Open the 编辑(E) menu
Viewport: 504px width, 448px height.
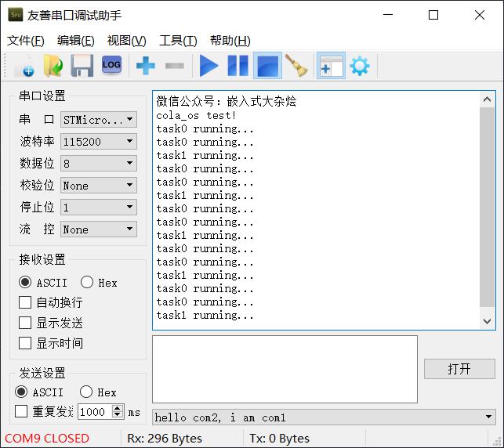76,41
